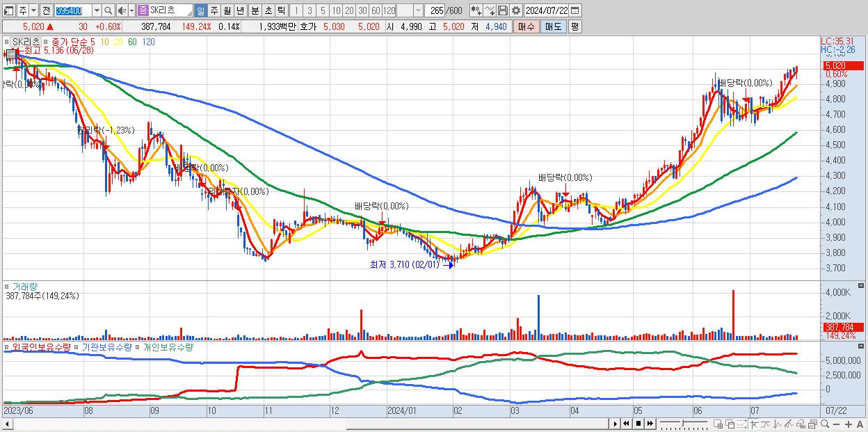The image size is (868, 432).
Task: Choose the interval preset button labeled 60
Action: point(376,10)
